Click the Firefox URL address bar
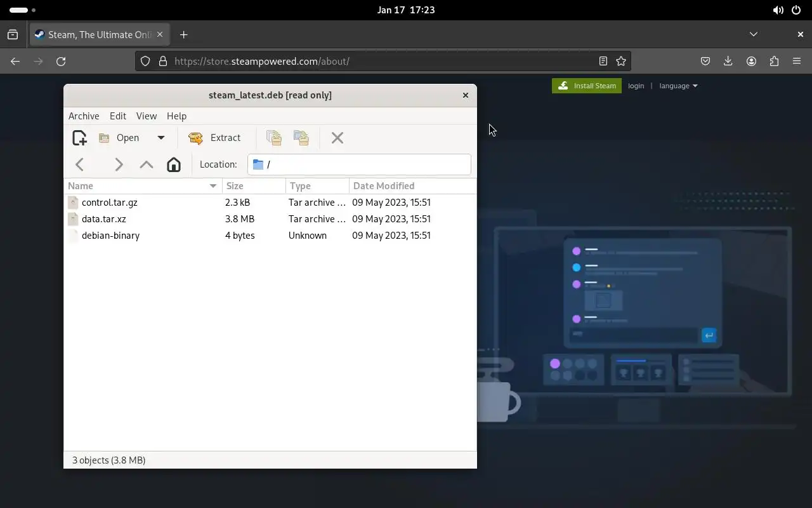This screenshot has width=812, height=508. click(x=384, y=61)
